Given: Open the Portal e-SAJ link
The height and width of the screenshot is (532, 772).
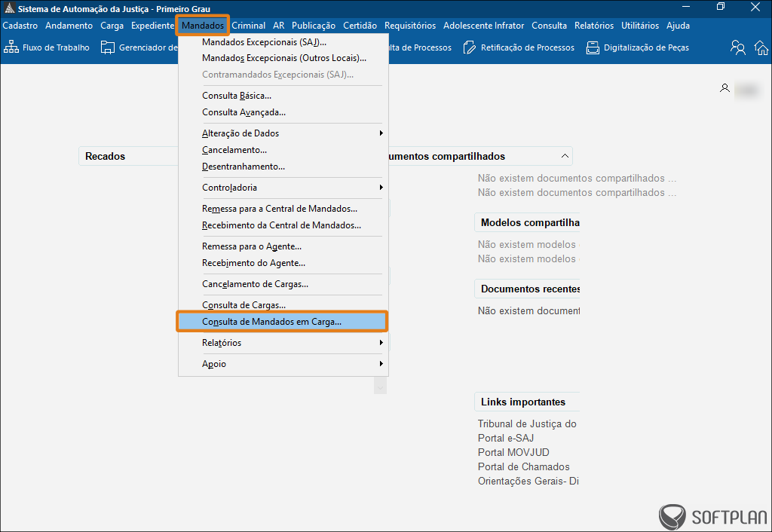Looking at the screenshot, I should point(506,438).
